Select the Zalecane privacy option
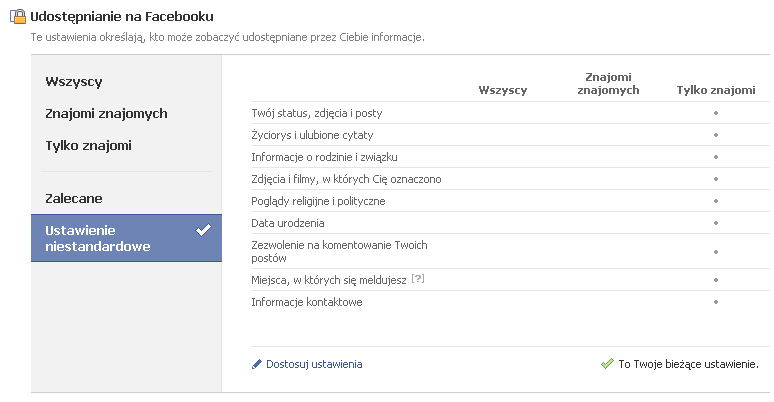This screenshot has width=774, height=402. [74, 199]
